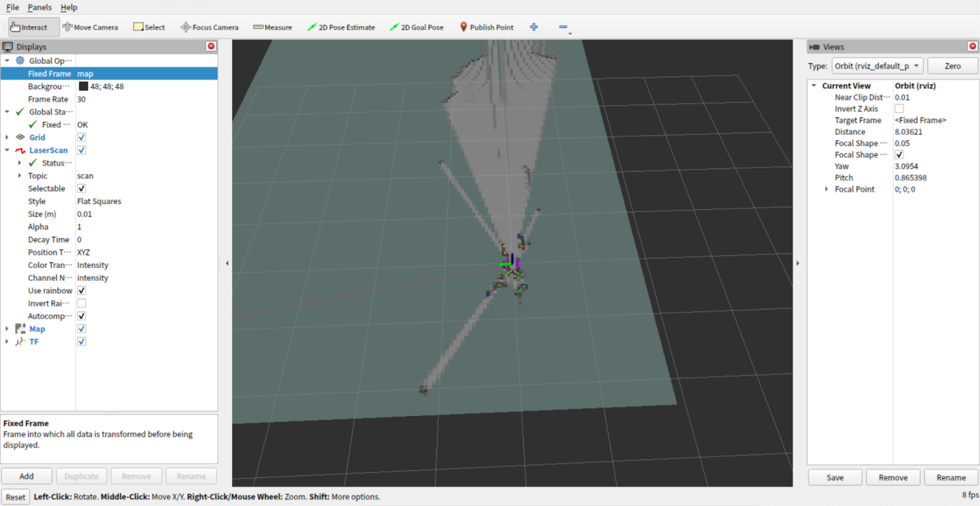Activate the Focus Camera tool
The width and height of the screenshot is (980, 506).
[x=210, y=27]
